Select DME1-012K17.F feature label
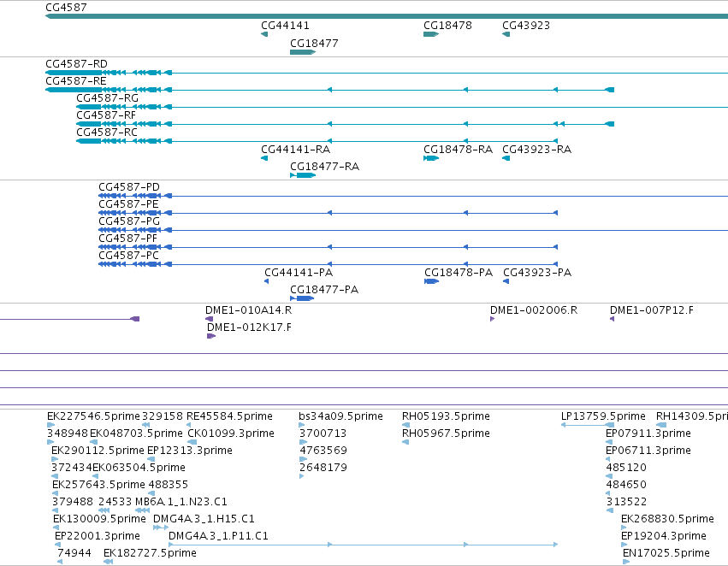Viewport: 728px width, 566px height. (x=249, y=327)
